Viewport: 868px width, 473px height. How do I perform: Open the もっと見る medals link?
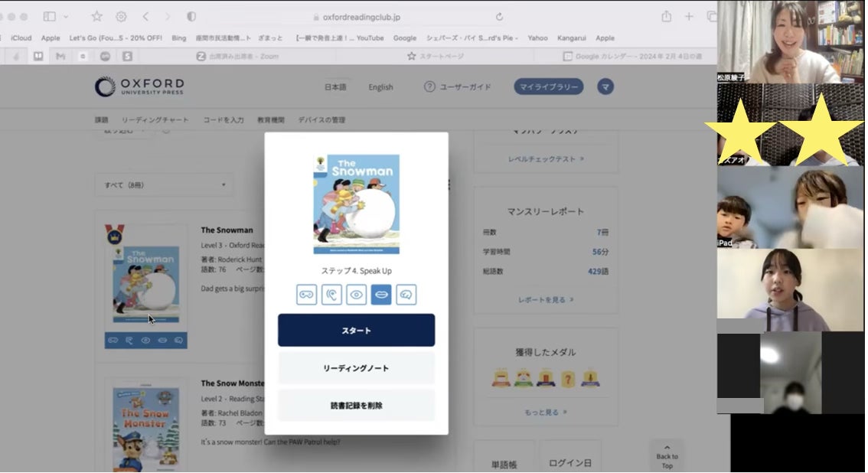tap(546, 412)
